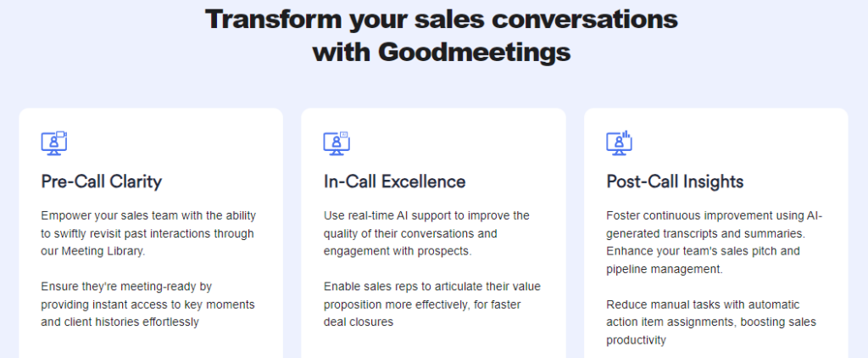This screenshot has width=868, height=358.
Task: Click the 'Enhance your team's sales pitch' sentence
Action: [x=703, y=251]
